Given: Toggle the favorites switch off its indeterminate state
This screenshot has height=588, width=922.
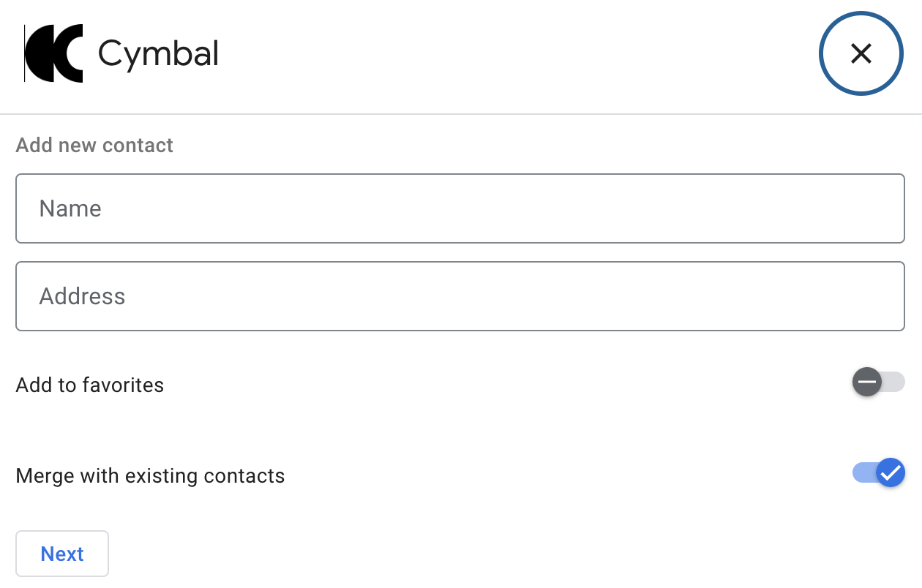Looking at the screenshot, I should click(878, 382).
